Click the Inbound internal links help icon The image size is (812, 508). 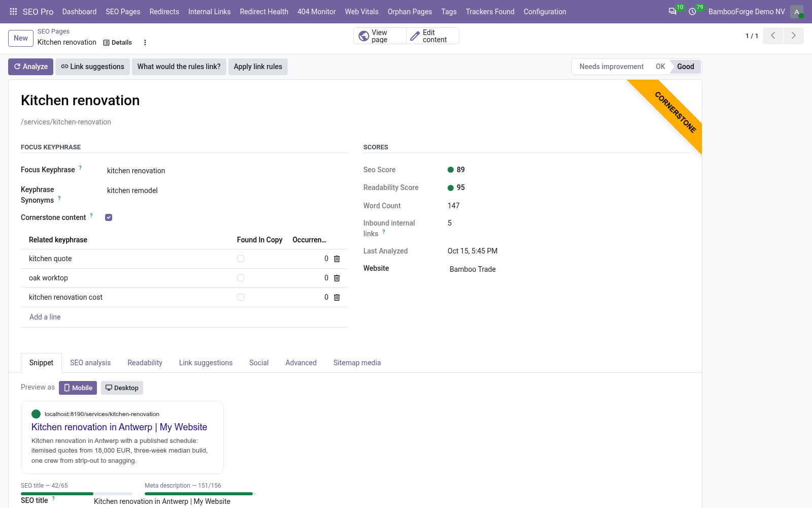pyautogui.click(x=384, y=232)
